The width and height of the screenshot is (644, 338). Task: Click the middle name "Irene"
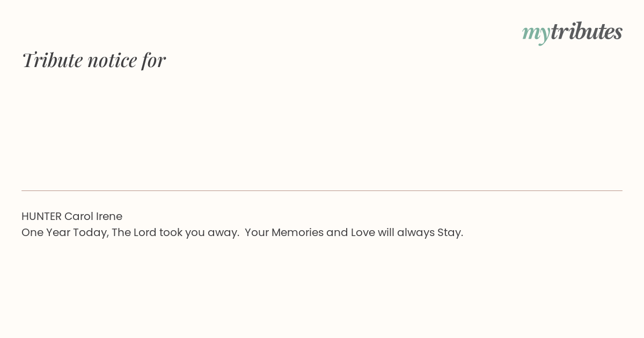pyautogui.click(x=109, y=216)
